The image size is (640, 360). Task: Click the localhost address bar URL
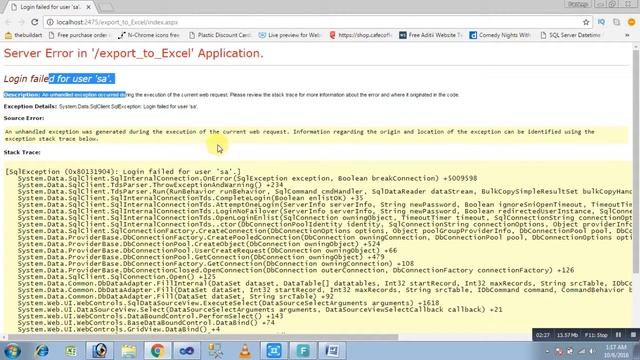click(x=117, y=22)
